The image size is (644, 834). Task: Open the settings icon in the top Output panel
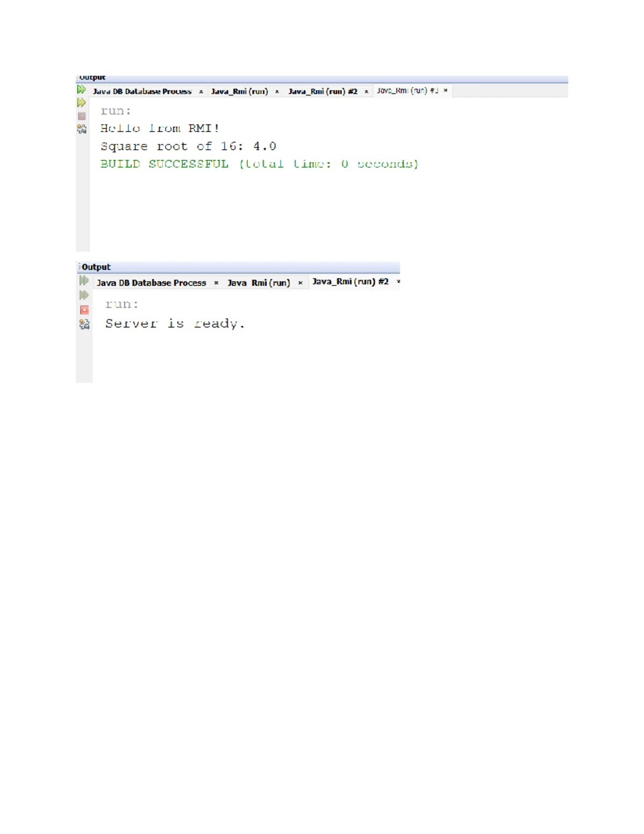click(82, 129)
